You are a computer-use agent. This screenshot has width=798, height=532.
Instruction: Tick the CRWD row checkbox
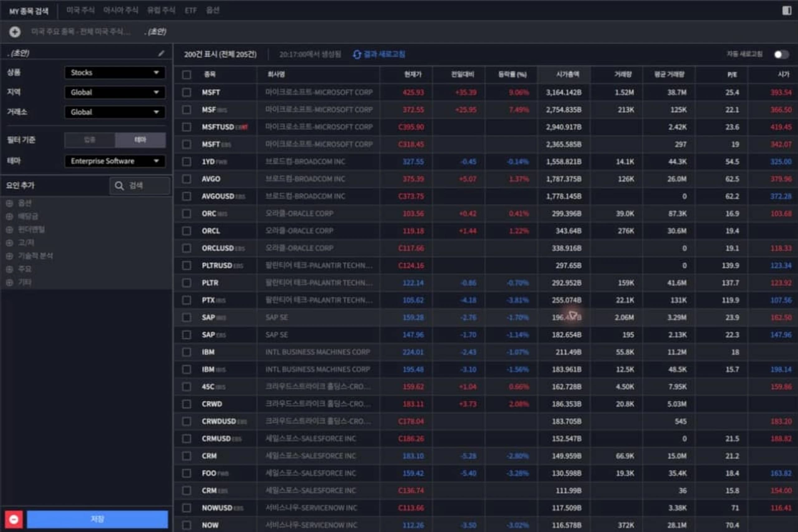coord(186,404)
